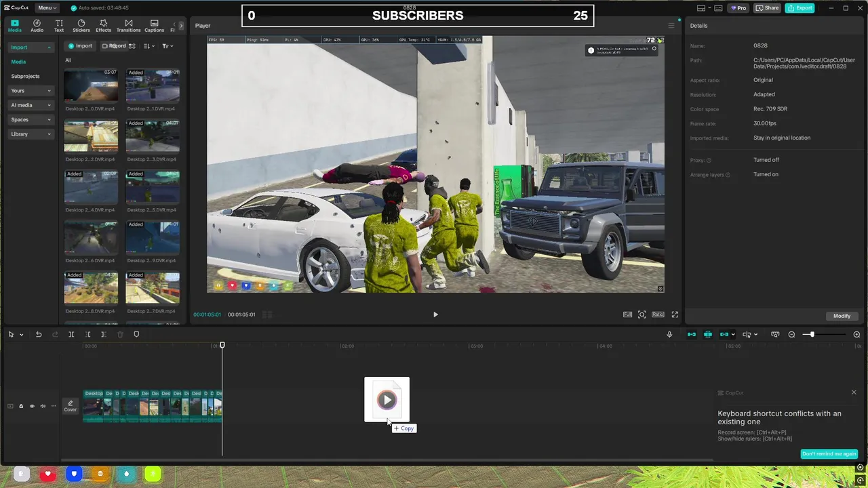Open the Effects tab
868x488 pixels.
tap(103, 26)
